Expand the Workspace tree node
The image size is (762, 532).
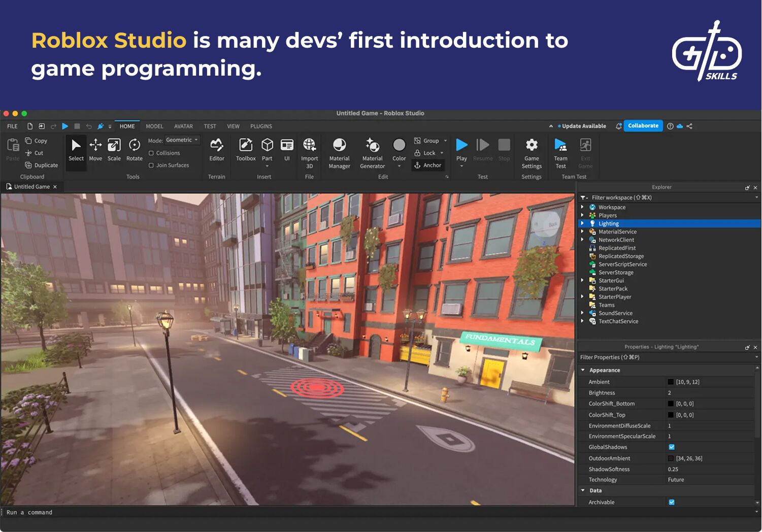tap(582, 207)
